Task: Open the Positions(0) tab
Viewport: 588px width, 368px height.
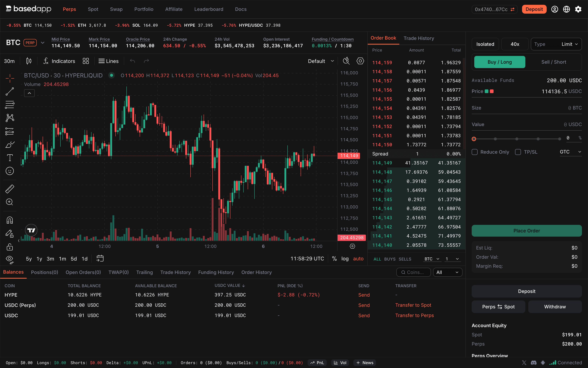Action: pyautogui.click(x=44, y=272)
